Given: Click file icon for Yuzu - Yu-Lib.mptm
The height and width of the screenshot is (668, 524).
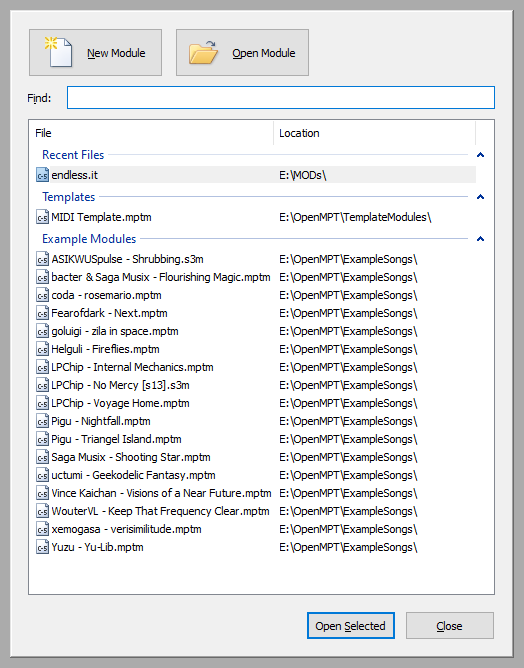Looking at the screenshot, I should (x=42, y=547).
